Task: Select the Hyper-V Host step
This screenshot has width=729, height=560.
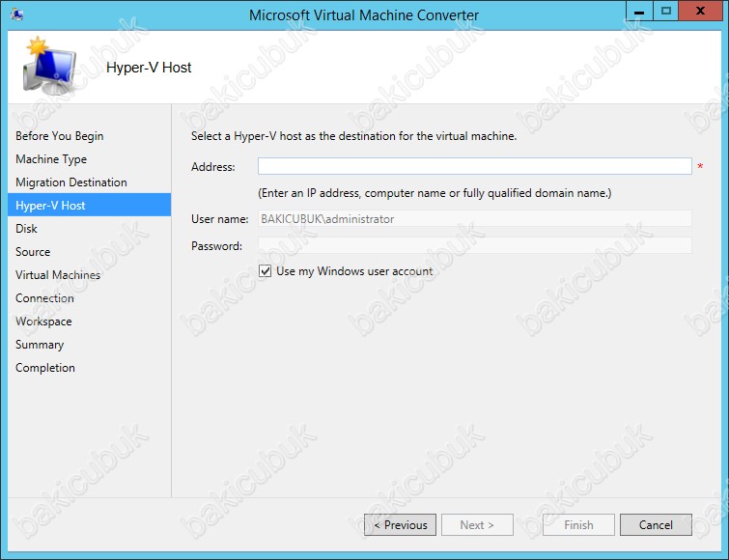Action: (89, 205)
